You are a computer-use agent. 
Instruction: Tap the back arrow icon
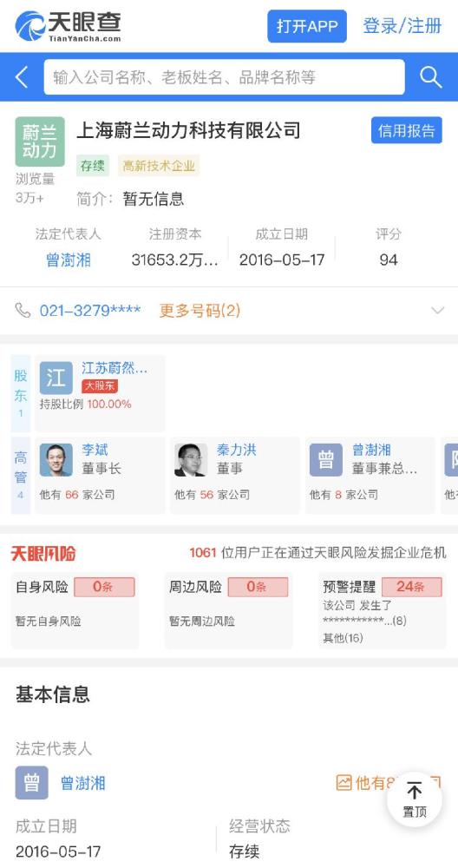click(22, 77)
